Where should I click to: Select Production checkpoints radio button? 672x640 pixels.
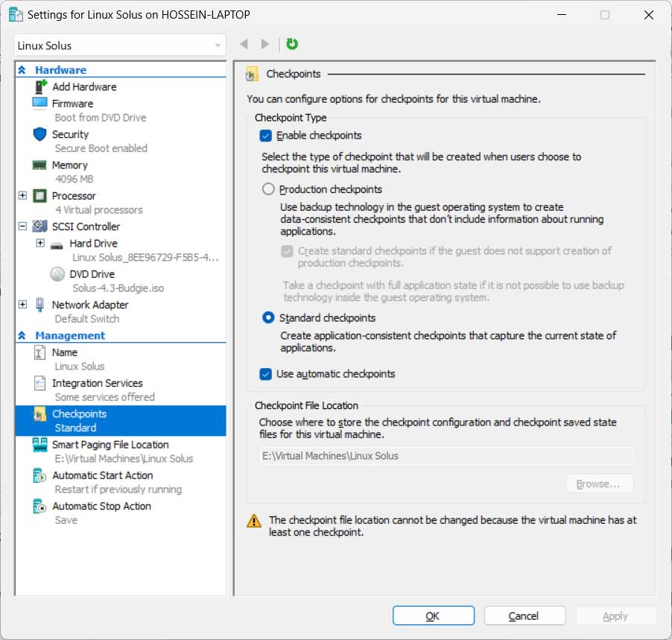268,189
